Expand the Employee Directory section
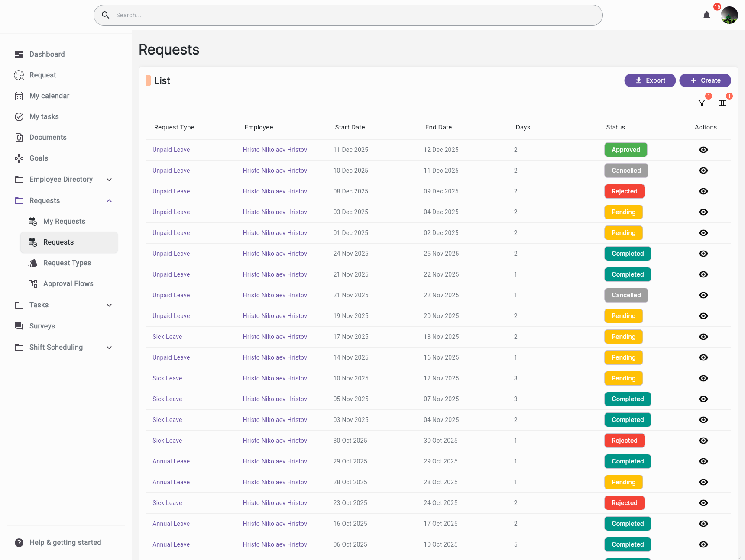 [109, 180]
